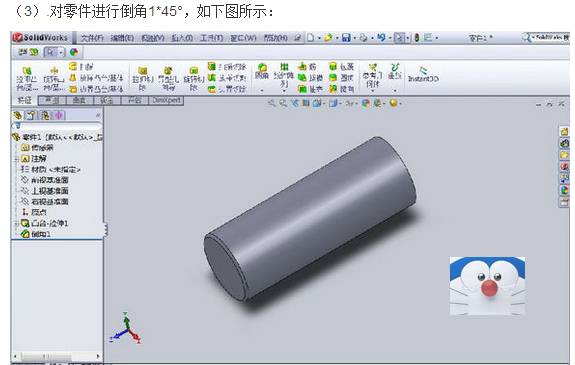Image resolution: width=575 pixels, height=365 pixels.
Task: Click the Extruded Boss/Base tool
Action: click(27, 79)
